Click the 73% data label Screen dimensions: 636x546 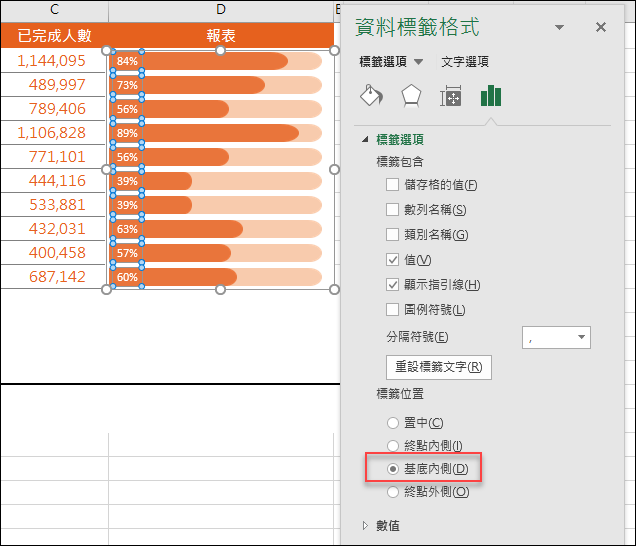[127, 85]
